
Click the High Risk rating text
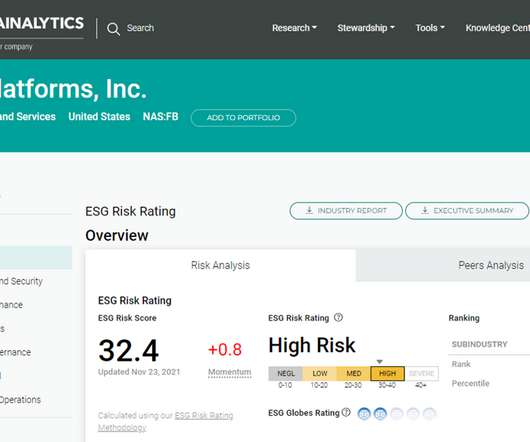312,345
